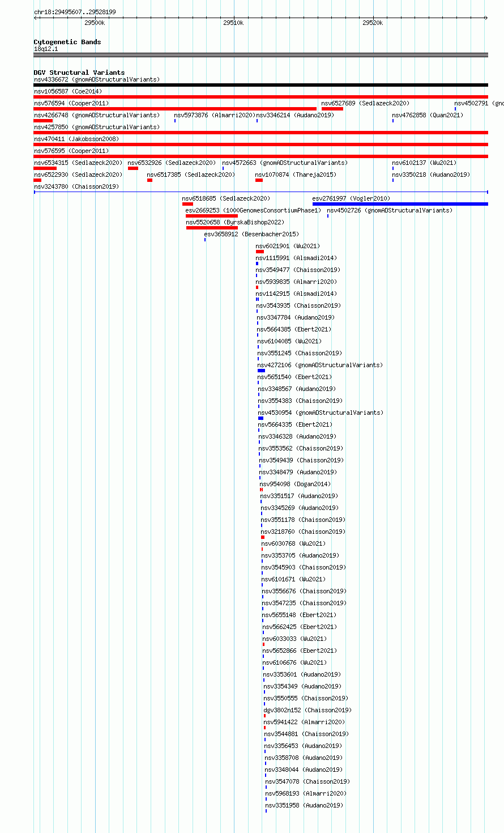Open nsv576595 (Cooper2011) variant
This screenshot has width=504, height=833.
71,151
